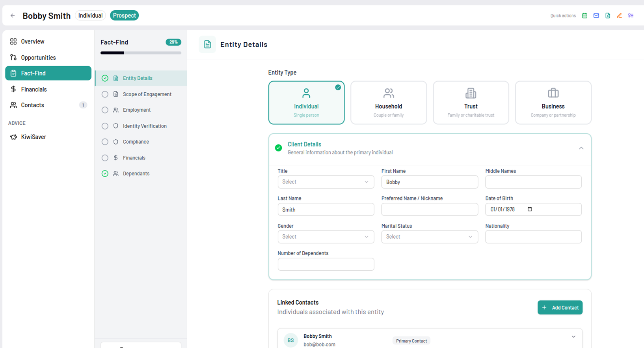Select the Business entity type

553,103
